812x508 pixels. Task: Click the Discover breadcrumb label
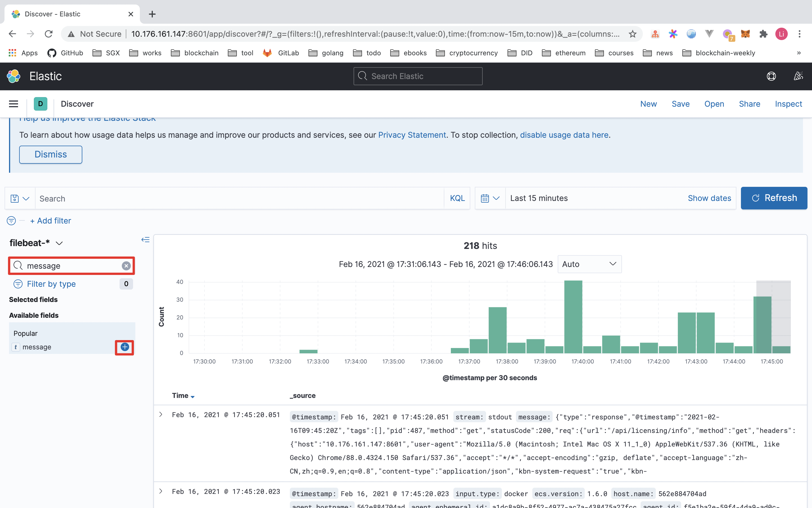click(x=77, y=104)
